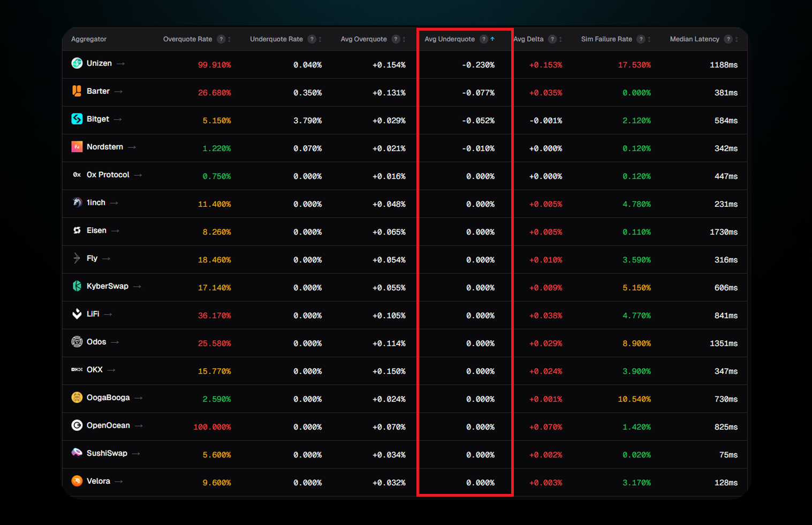Sort by the Sim Failure Rate header
Screen dimensions: 812x525
click(606, 39)
